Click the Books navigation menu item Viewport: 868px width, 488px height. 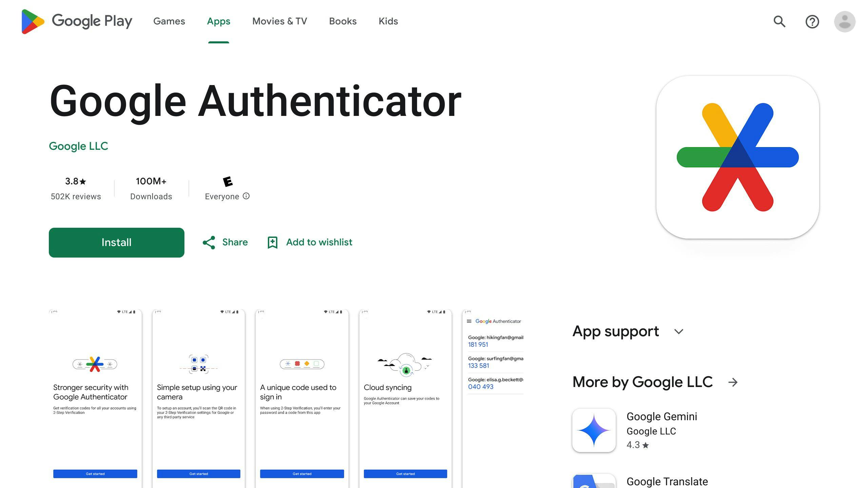[x=342, y=21]
